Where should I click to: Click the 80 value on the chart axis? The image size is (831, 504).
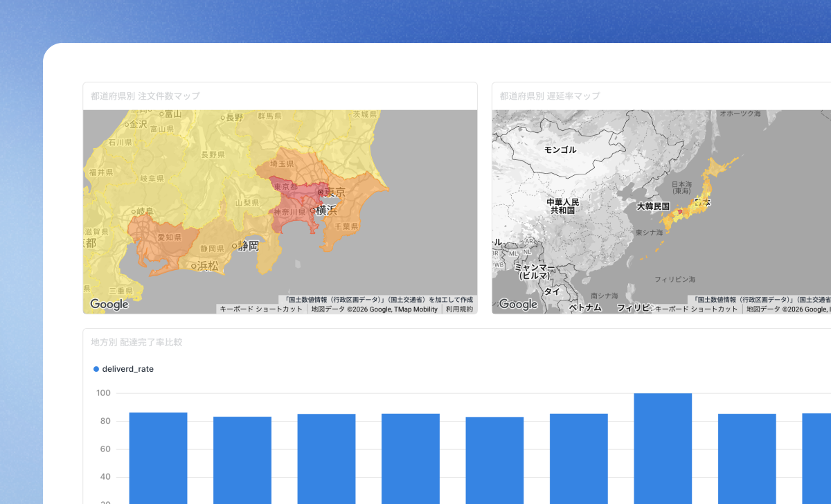tap(107, 421)
